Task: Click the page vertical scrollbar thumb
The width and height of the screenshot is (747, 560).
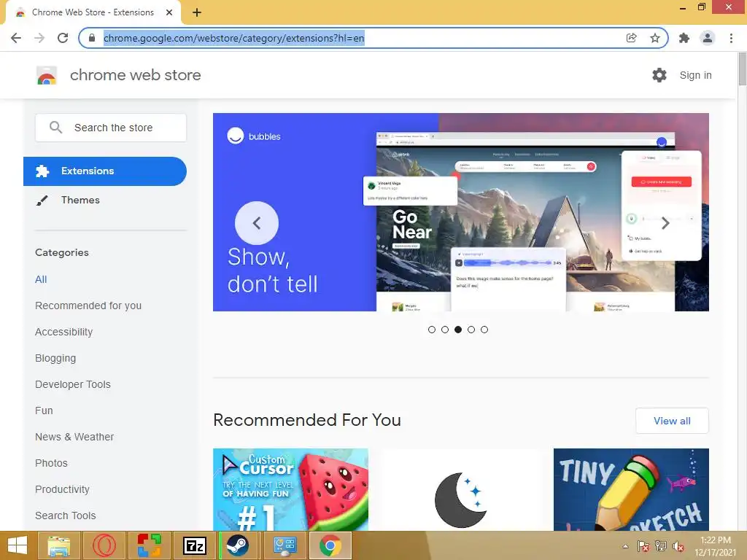Action: pyautogui.click(x=742, y=69)
